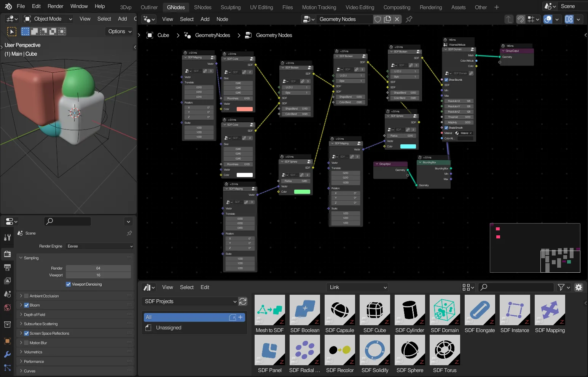Select the Unassigned asset catalog
This screenshot has height=377, width=588.
point(168,327)
